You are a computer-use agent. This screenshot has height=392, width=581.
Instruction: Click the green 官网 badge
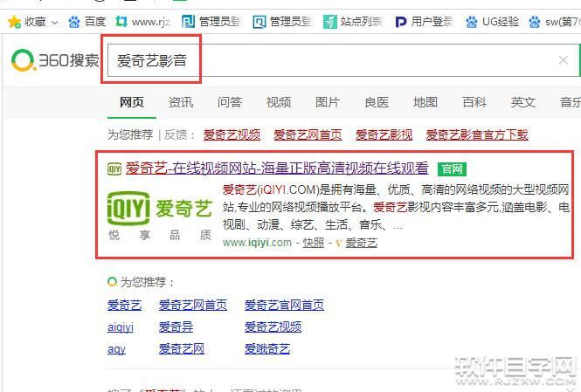click(x=452, y=169)
